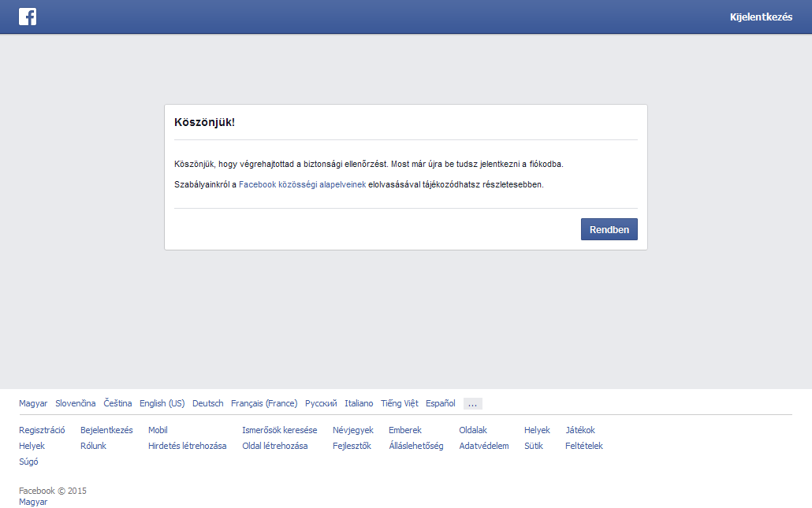Select Français (France) language
The image size is (812, 508).
pyautogui.click(x=264, y=403)
